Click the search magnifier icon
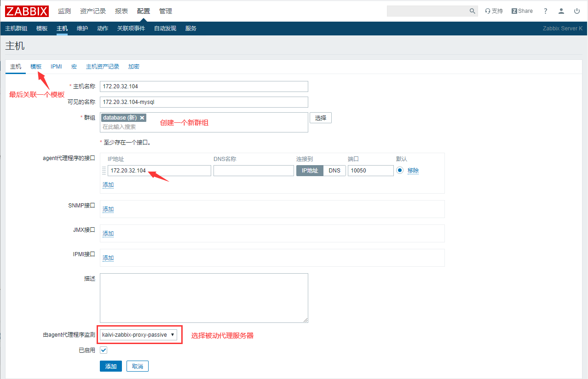Viewport: 588px width, 379px height. click(x=473, y=11)
